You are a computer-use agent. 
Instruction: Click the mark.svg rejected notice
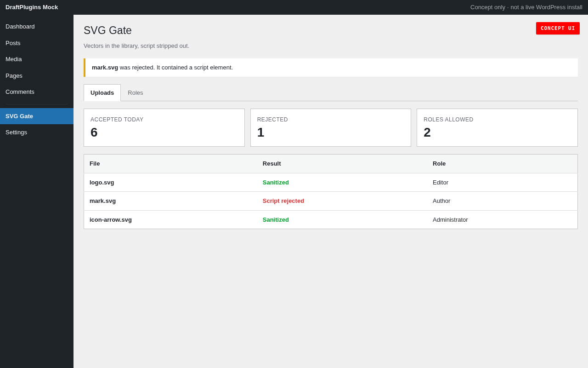point(331,68)
